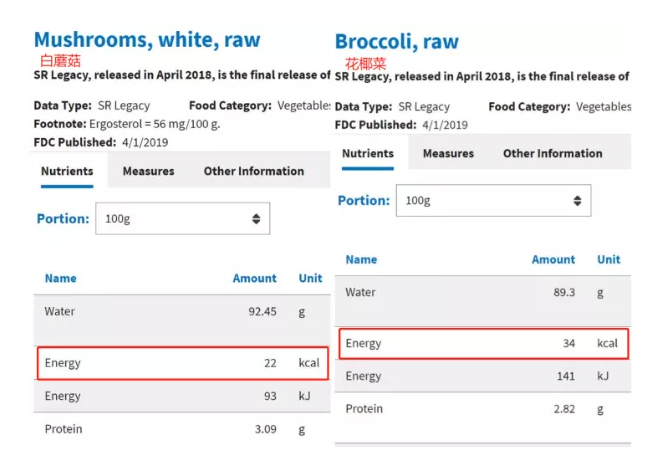668x463 pixels.
Task: Sort broccoli table by Name column
Action: 361,259
